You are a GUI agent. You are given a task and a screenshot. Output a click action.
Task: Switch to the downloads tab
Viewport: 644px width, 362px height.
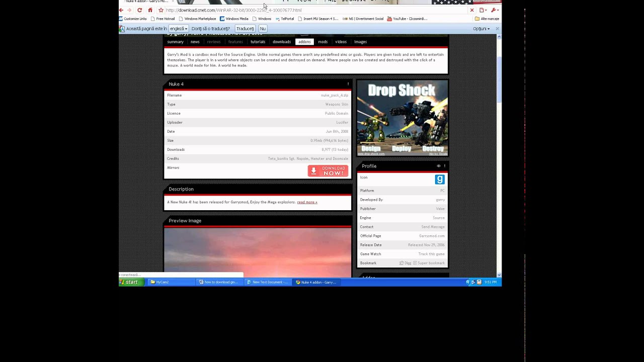282,42
